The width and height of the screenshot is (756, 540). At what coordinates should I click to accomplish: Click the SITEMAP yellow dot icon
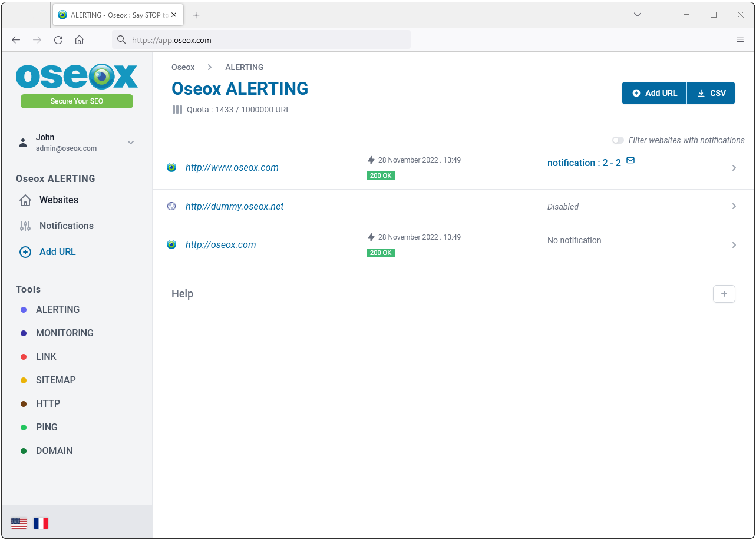tap(24, 380)
